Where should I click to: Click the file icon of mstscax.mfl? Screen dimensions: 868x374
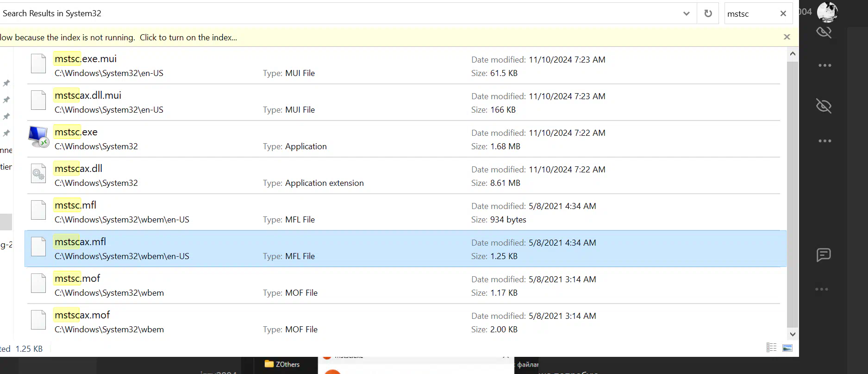click(38, 247)
